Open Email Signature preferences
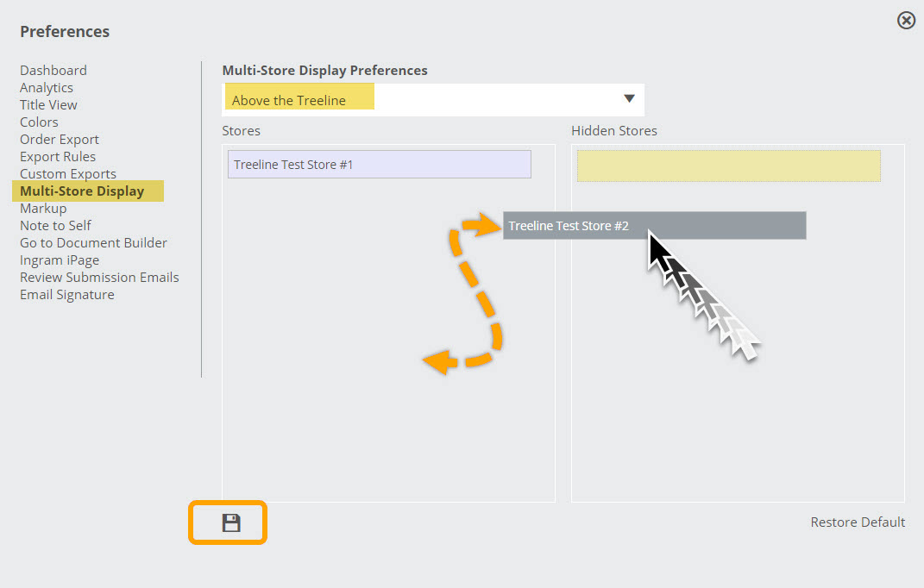This screenshot has height=588, width=924. tap(67, 295)
